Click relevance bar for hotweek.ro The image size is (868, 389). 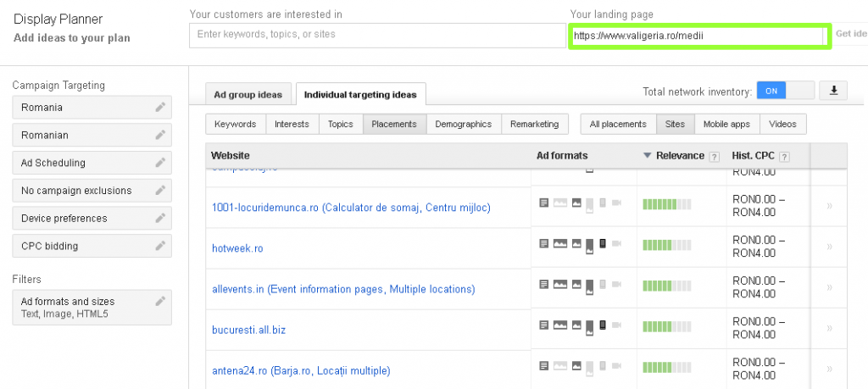tap(667, 245)
